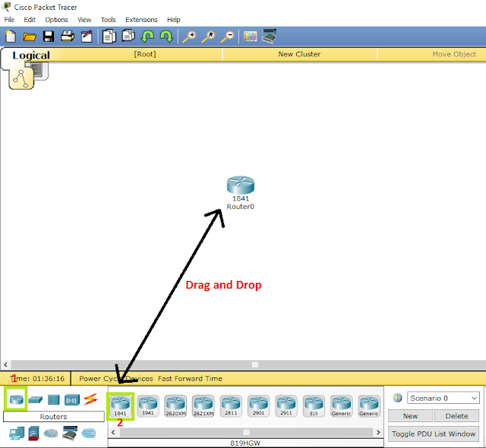Open the File menu

click(9, 20)
